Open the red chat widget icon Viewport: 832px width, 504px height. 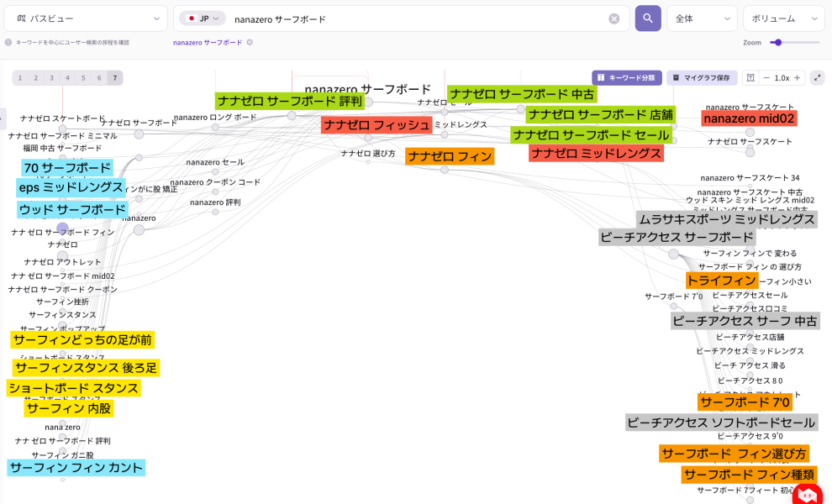pos(808,495)
